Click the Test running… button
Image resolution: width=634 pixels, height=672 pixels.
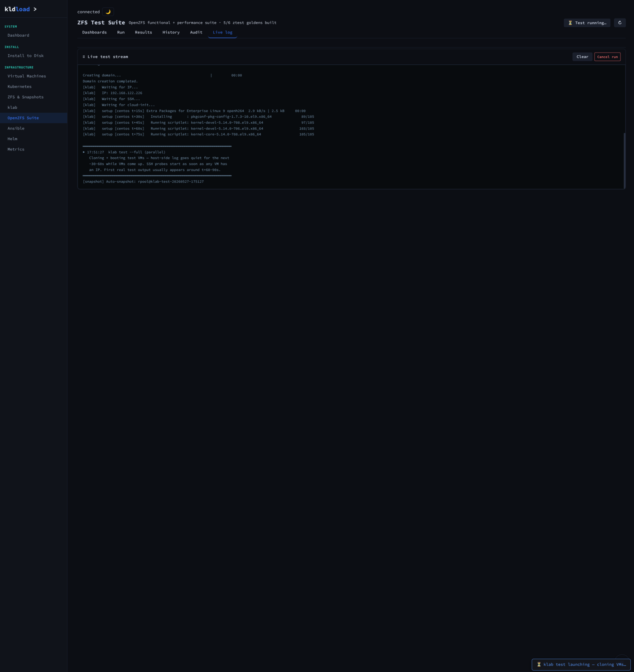point(587,23)
